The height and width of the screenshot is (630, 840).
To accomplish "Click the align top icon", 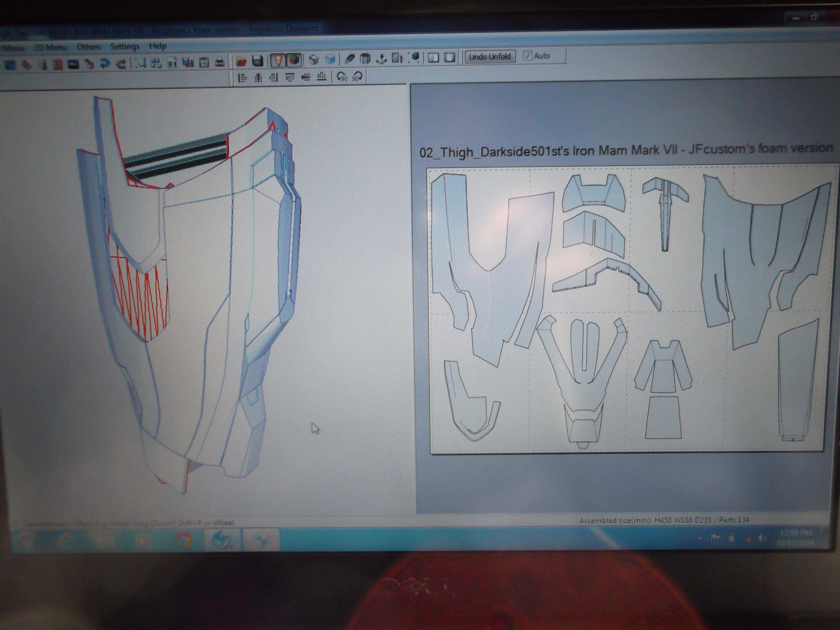I will point(290,77).
